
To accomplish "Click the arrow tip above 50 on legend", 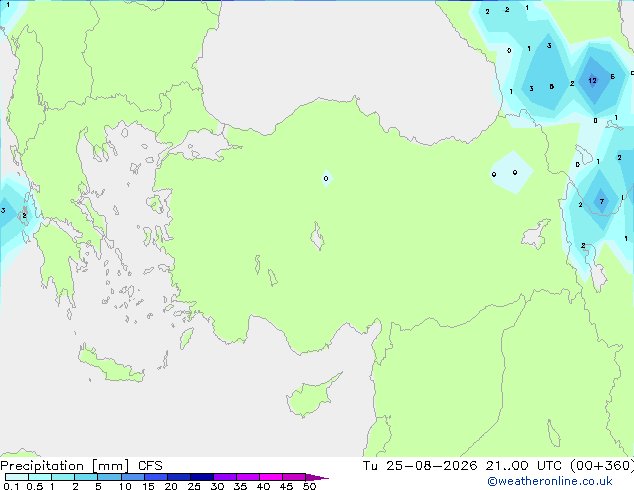I will coord(317,477).
